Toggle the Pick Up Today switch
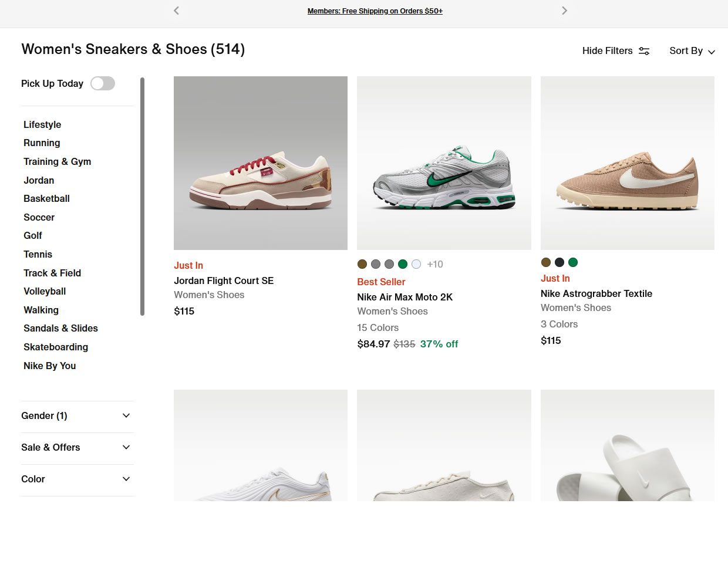This screenshot has width=728, height=561. click(103, 83)
